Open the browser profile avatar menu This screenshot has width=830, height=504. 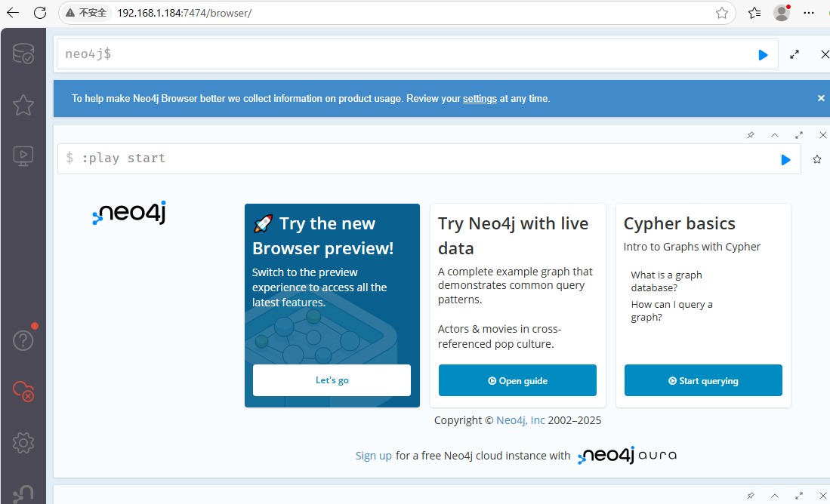781,13
